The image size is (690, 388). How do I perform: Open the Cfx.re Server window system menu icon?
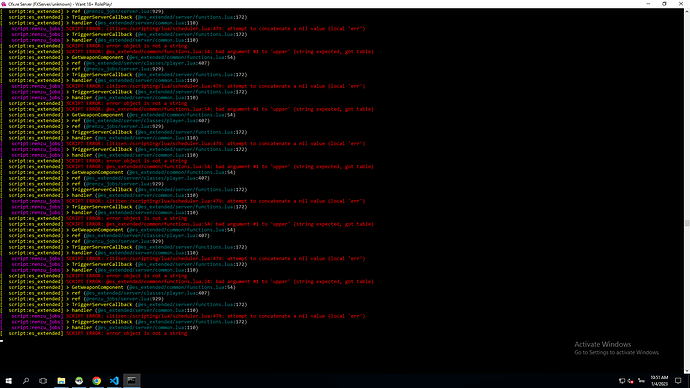[x=4, y=4]
